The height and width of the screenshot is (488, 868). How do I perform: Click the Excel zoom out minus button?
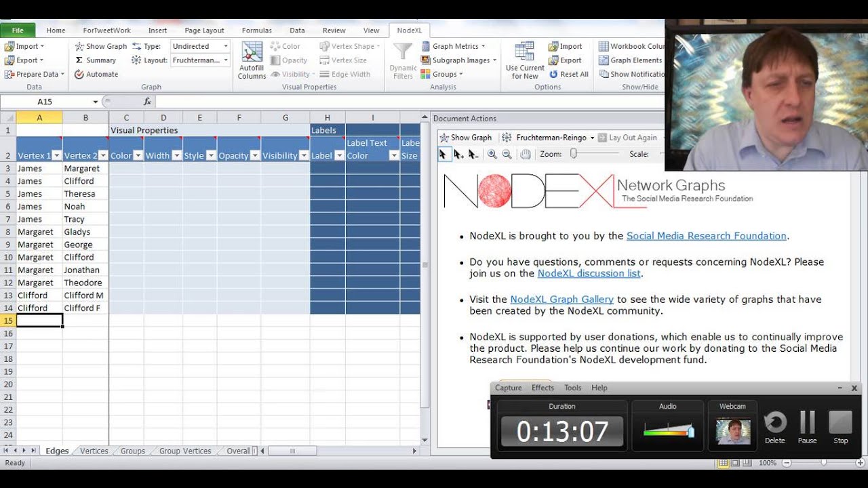pyautogui.click(x=787, y=463)
